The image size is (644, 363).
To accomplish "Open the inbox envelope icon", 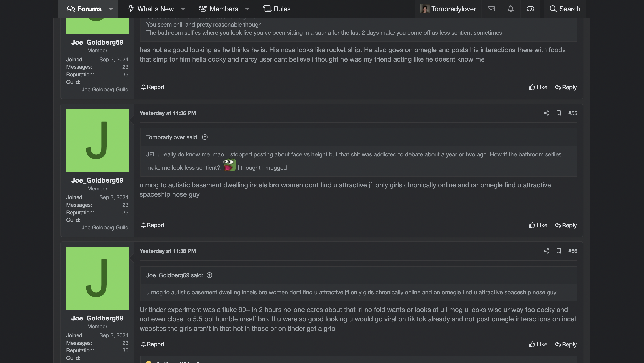I will 491,9.
